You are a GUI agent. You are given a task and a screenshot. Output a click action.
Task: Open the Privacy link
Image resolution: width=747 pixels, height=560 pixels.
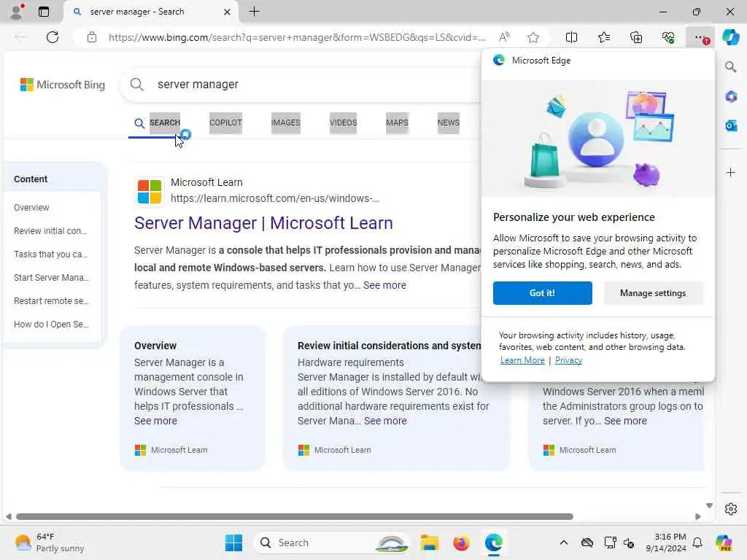tap(568, 360)
